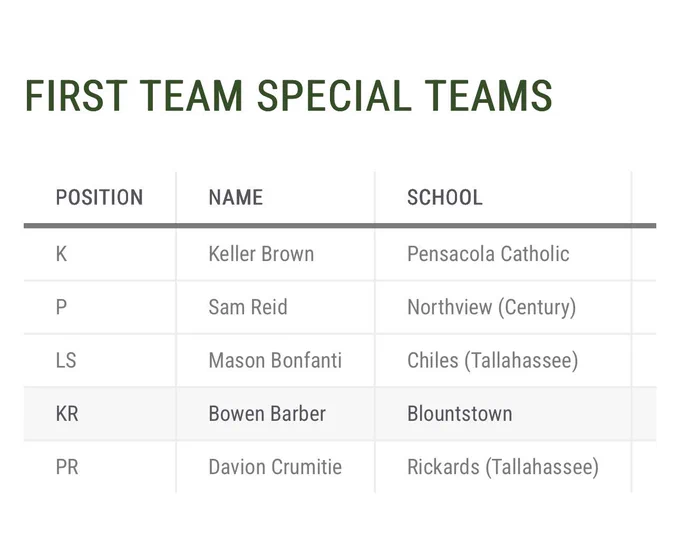The height and width of the screenshot is (558, 680).
Task: Select the First Team Special Teams heading
Action: [288, 96]
